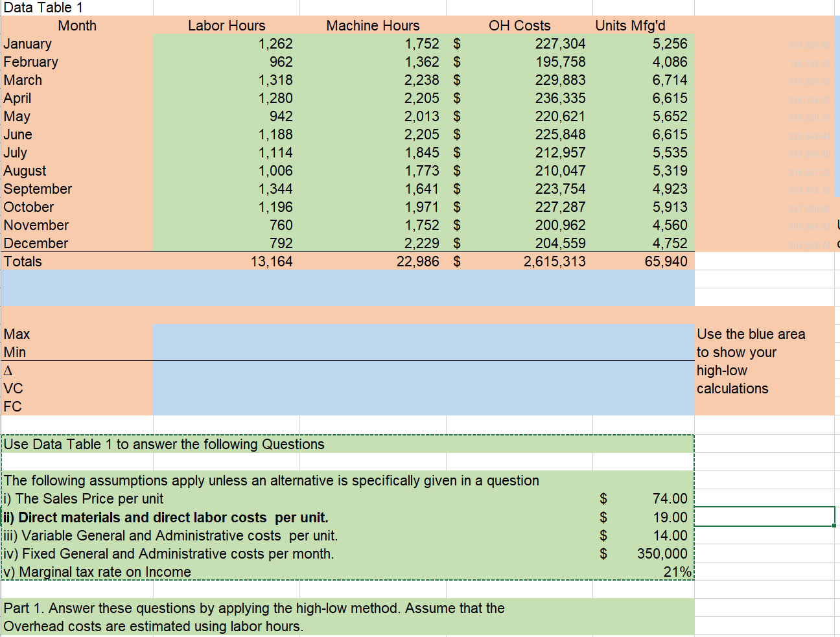This screenshot has height=637, width=840.
Task: Click the Month column header
Action: (x=78, y=25)
